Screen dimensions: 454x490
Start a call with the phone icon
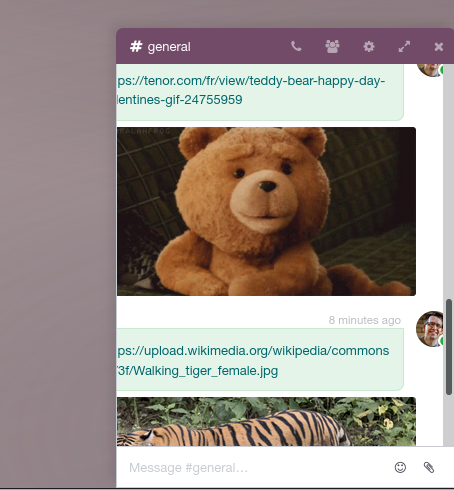coord(296,46)
